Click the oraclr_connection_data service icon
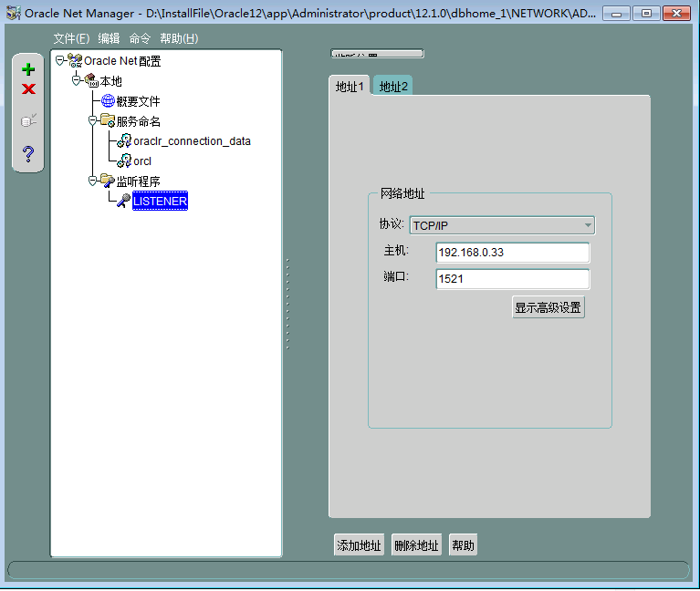 point(124,140)
